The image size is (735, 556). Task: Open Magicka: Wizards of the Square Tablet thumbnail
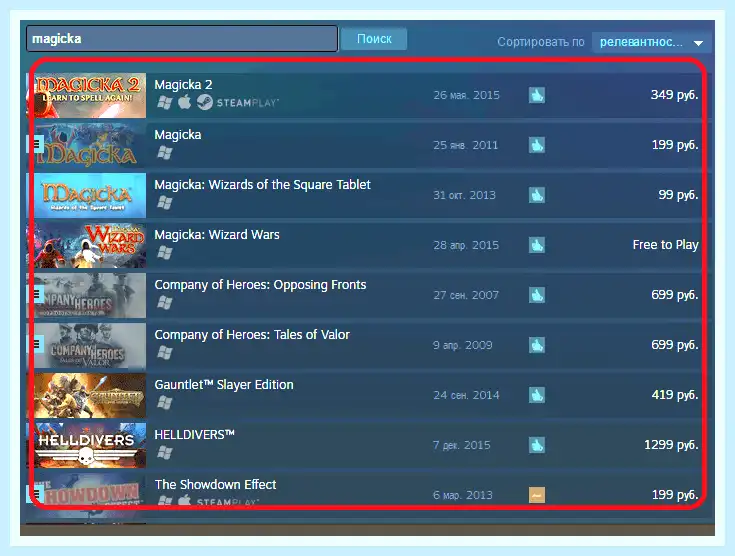pos(87,195)
